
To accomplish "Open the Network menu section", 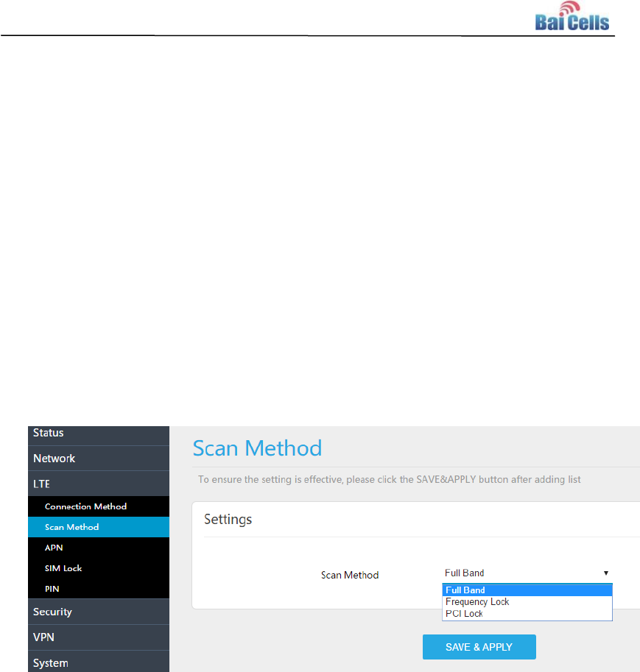I will (x=99, y=458).
